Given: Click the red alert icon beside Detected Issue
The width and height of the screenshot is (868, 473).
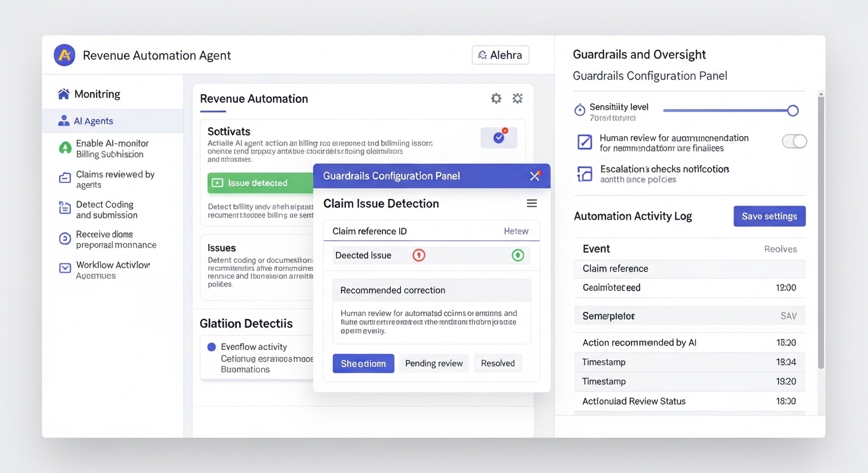Looking at the screenshot, I should click(419, 255).
